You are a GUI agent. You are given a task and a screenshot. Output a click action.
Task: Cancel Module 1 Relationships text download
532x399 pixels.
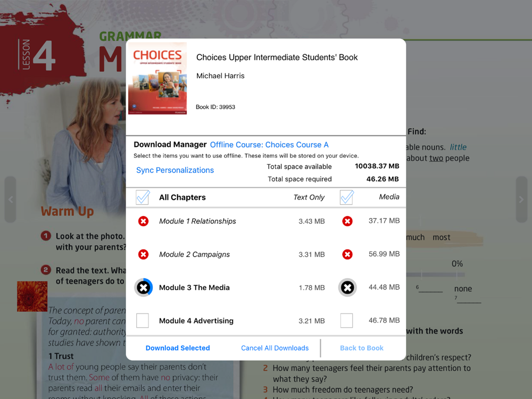(x=143, y=221)
